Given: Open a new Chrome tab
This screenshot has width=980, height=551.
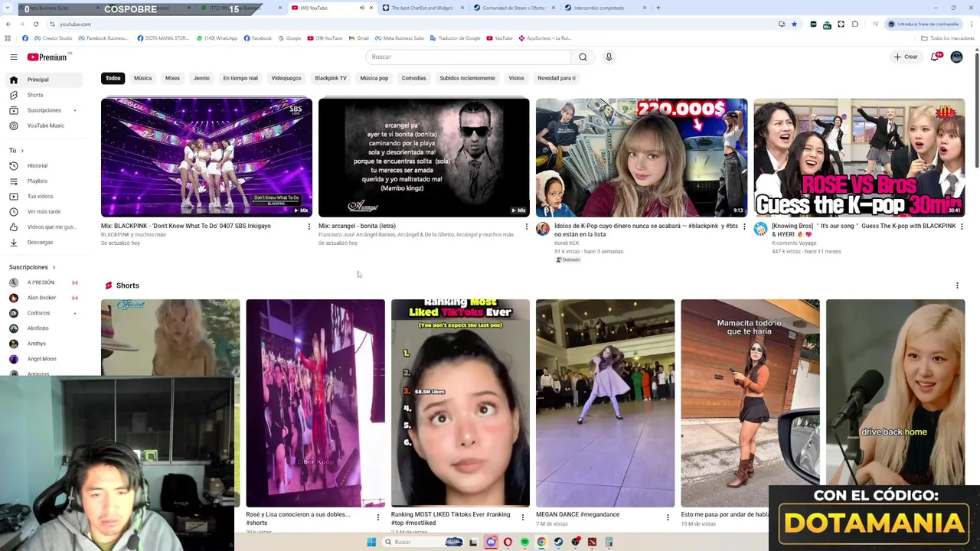Looking at the screenshot, I should pyautogui.click(x=658, y=8).
